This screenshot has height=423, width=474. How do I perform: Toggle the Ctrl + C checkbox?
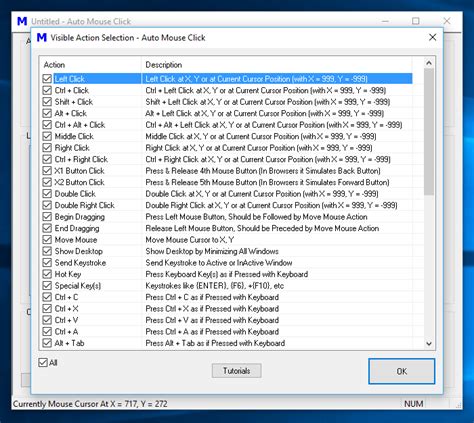coord(47,297)
